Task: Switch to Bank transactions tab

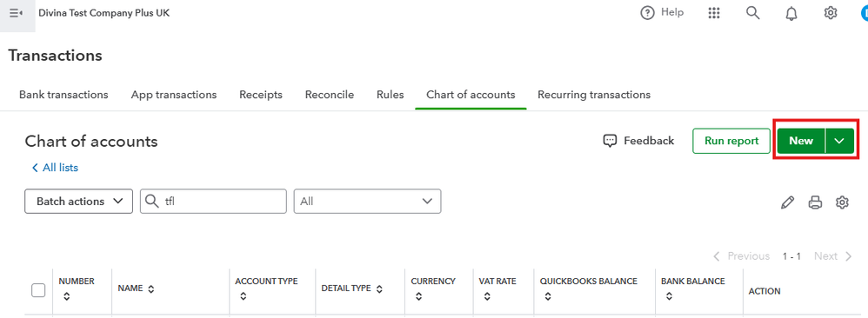Action: pyautogui.click(x=63, y=95)
